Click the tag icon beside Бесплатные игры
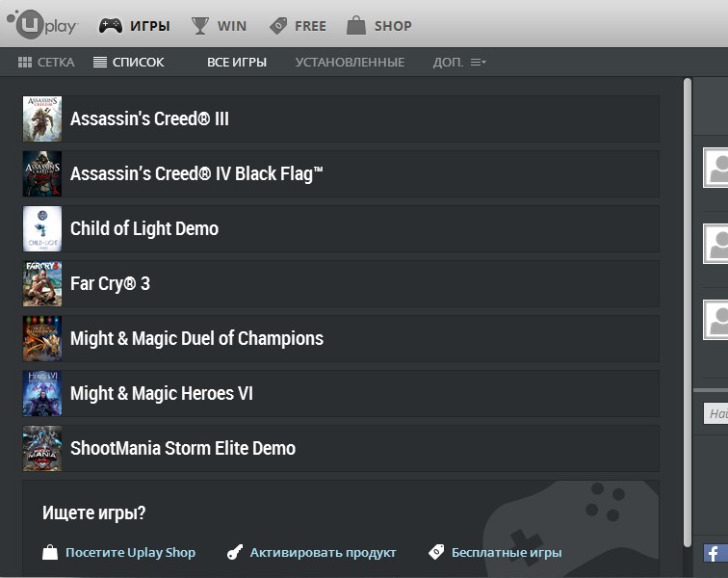The height and width of the screenshot is (578, 728). click(436, 552)
